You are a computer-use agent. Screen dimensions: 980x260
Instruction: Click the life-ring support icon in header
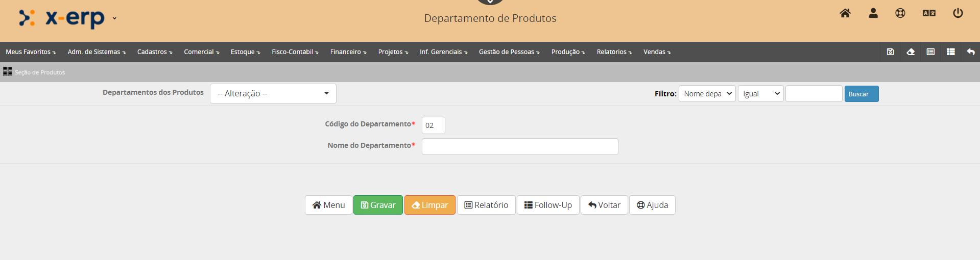[900, 13]
